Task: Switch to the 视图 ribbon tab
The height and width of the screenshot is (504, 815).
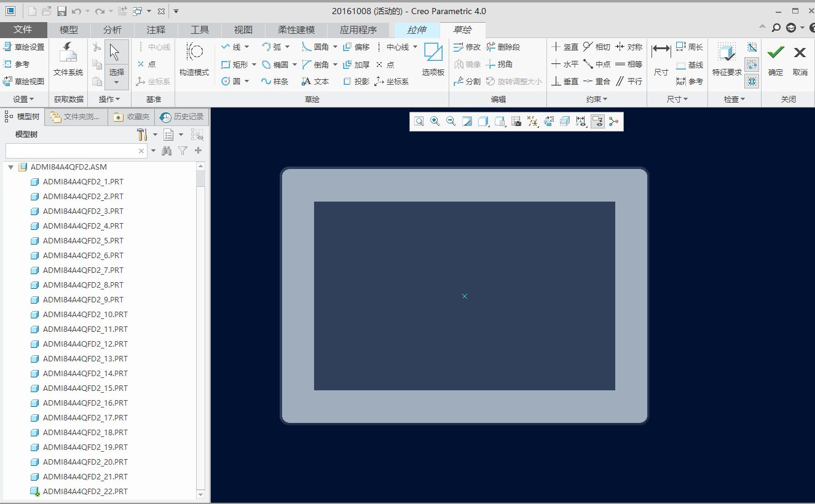Action: point(243,30)
